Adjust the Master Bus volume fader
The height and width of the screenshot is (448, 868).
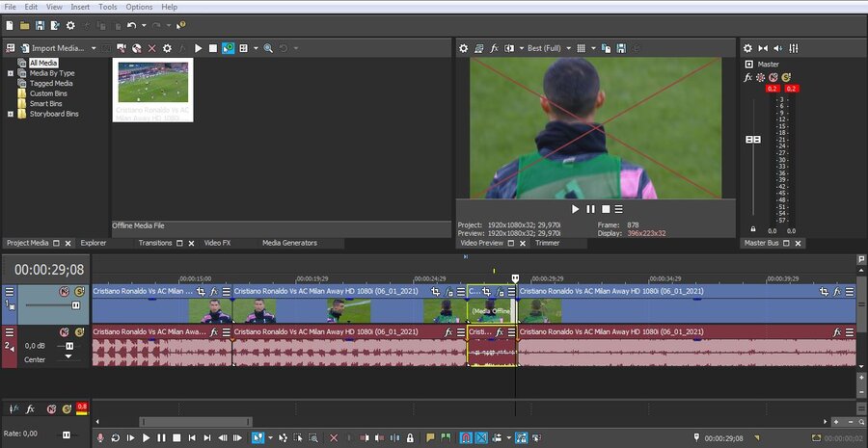(x=753, y=140)
